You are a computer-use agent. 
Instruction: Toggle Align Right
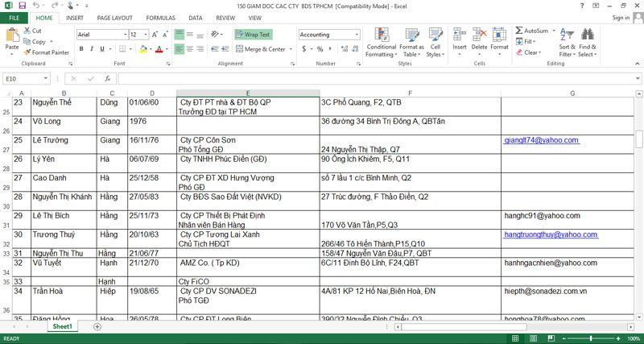click(x=200, y=49)
